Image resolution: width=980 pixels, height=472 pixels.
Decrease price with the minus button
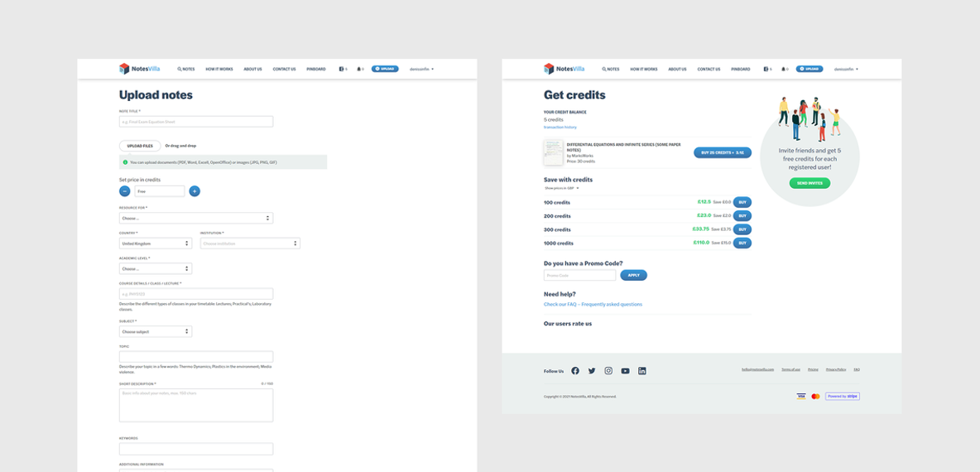click(x=125, y=191)
